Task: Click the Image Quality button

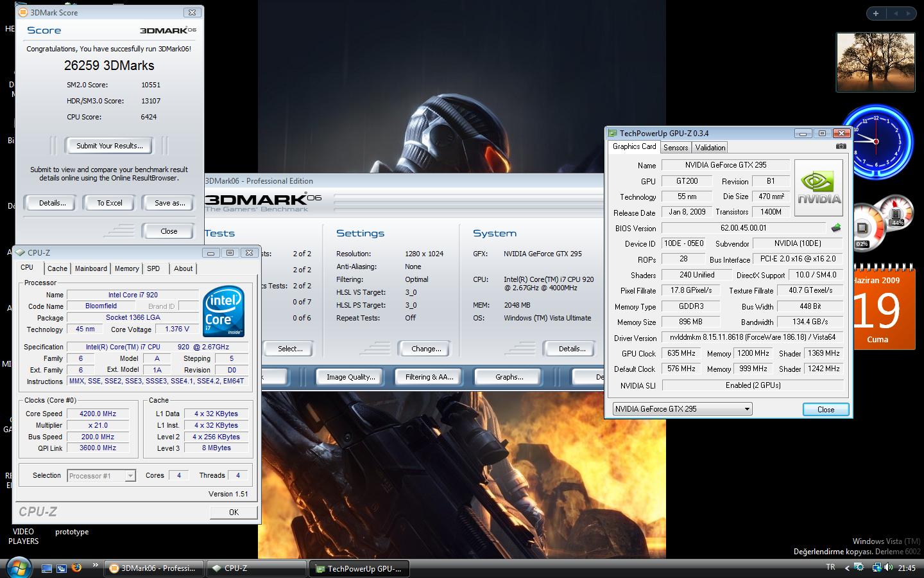Action: tap(350, 377)
